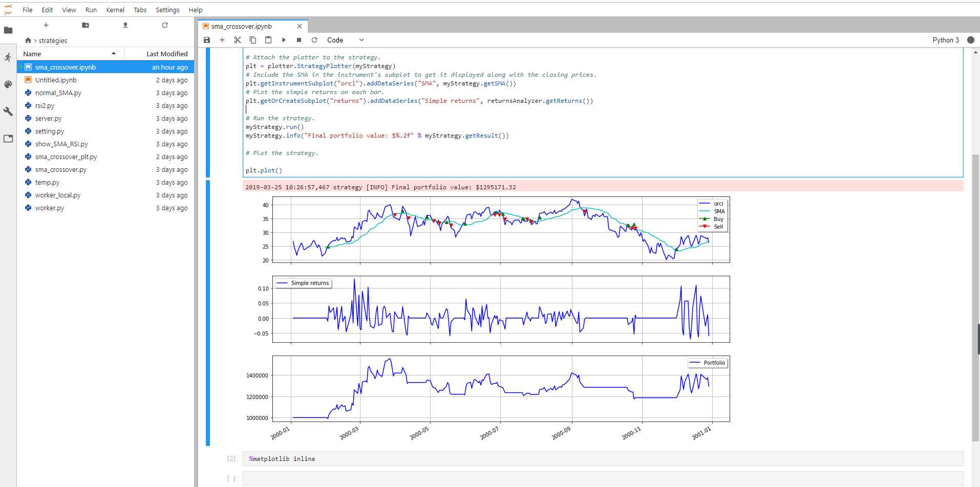
Task: Create a new folder in file browser
Action: [x=86, y=25]
